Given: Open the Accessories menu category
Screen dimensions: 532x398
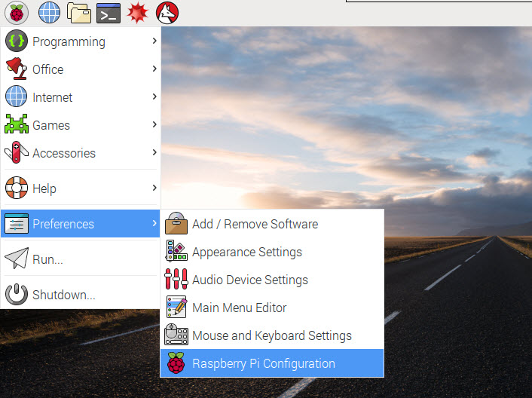Looking at the screenshot, I should (81, 152).
